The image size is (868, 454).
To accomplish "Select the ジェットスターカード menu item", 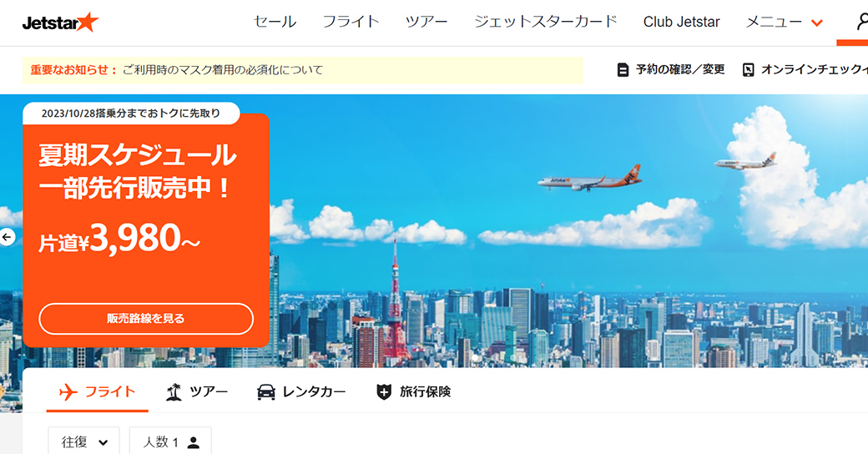I will click(x=545, y=23).
